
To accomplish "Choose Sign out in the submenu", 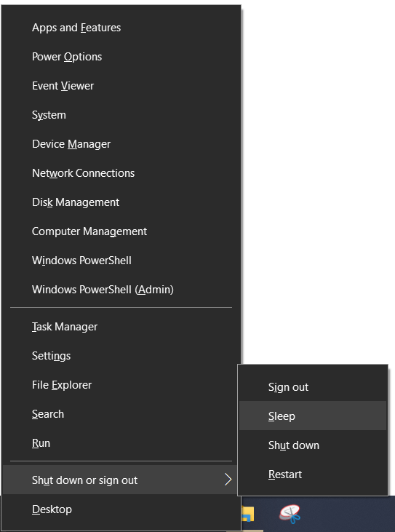I will click(313, 387).
